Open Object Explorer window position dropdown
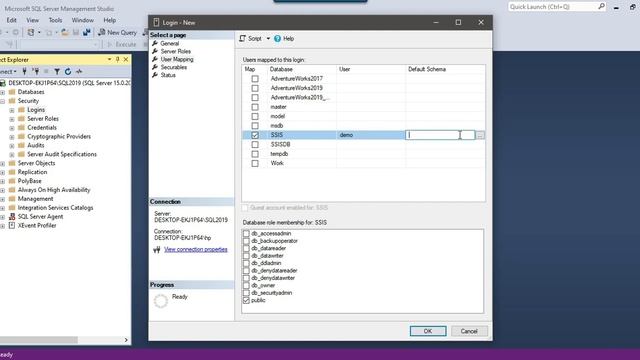The height and width of the screenshot is (360, 640). tap(109, 60)
